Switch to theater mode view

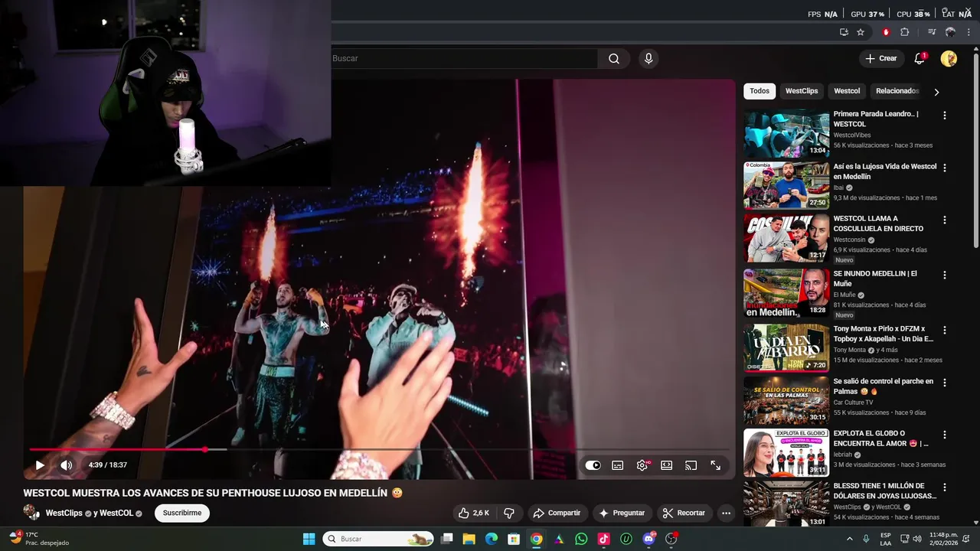[x=667, y=465]
